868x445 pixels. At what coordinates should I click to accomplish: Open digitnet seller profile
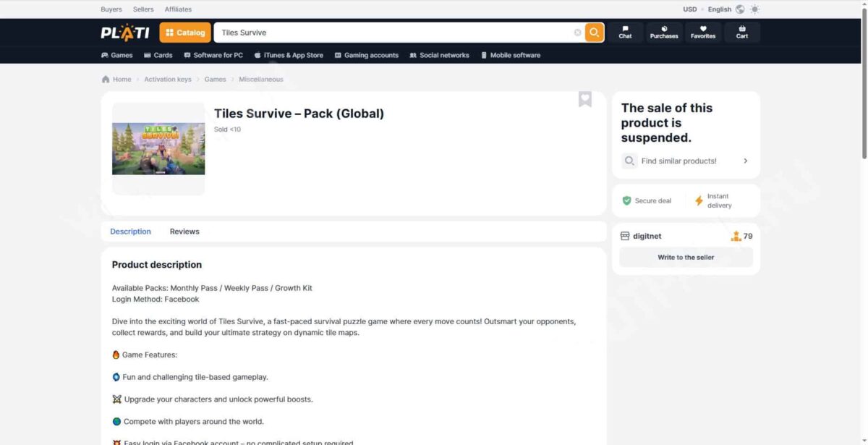click(x=647, y=237)
